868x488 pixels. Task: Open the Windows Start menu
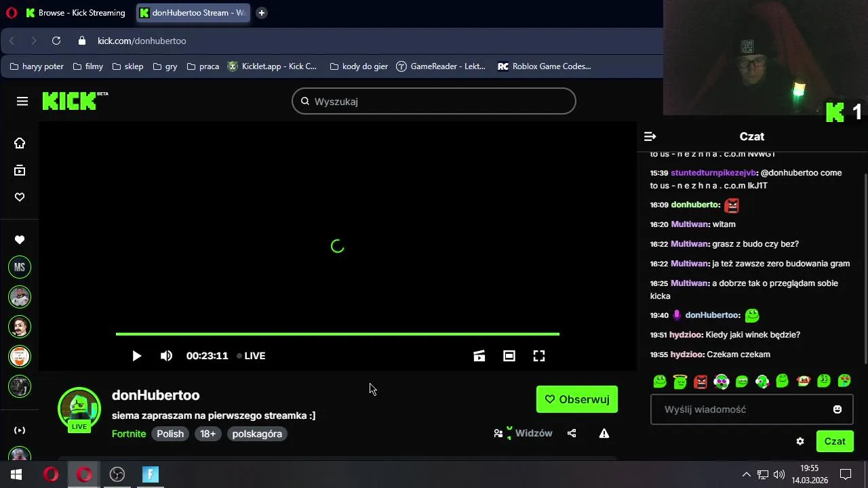[x=16, y=474]
